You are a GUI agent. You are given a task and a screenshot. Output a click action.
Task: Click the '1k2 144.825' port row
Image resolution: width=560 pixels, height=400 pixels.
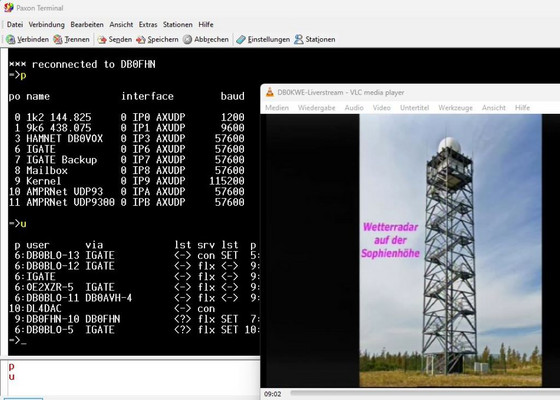click(127, 117)
